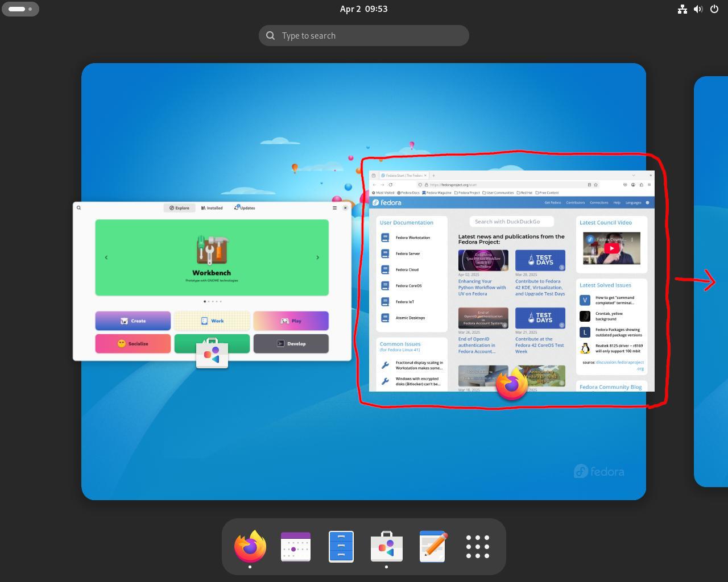Expand the Firefox list all tabs arrow
This screenshot has width=728, height=582.
(x=634, y=176)
